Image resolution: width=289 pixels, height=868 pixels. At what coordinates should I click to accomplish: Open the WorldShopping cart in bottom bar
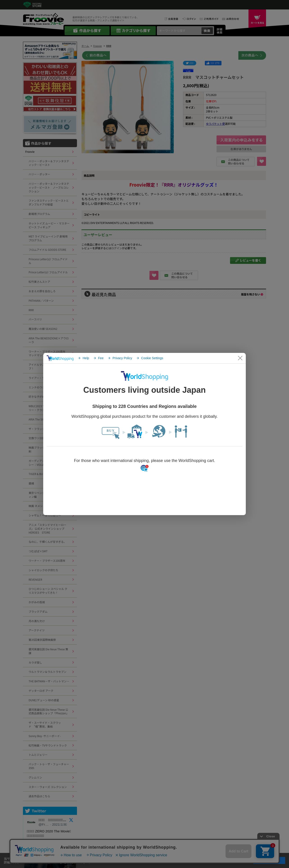(x=265, y=851)
